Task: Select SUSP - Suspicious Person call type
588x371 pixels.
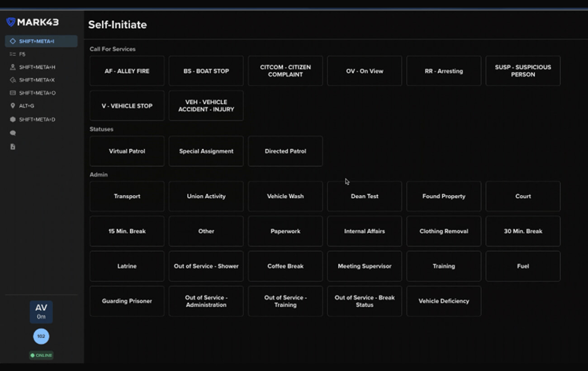Action: point(523,71)
